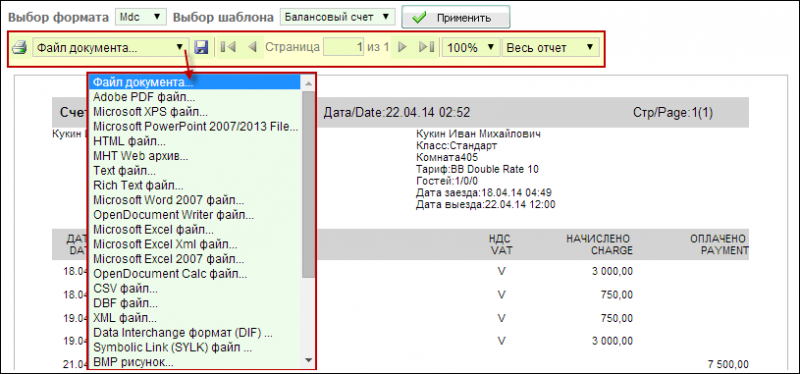The width and height of the screenshot is (800, 374).
Task: Open the Mdc format dropdown
Action: point(141,17)
